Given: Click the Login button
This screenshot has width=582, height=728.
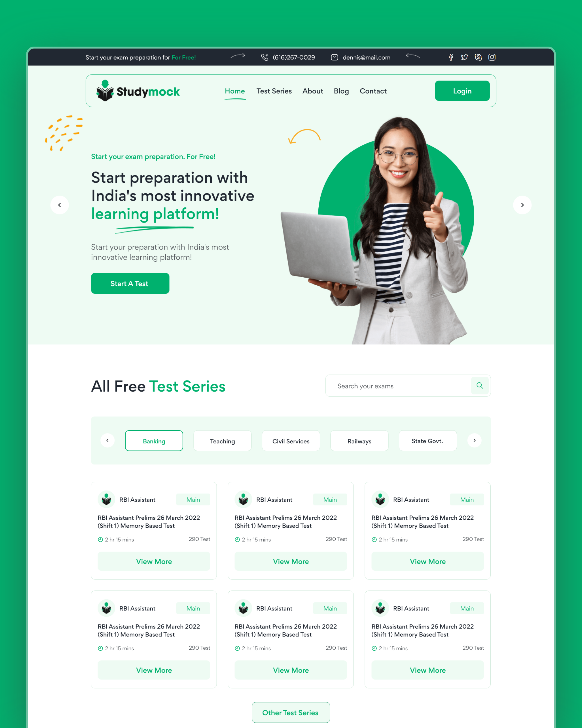Looking at the screenshot, I should coord(463,91).
